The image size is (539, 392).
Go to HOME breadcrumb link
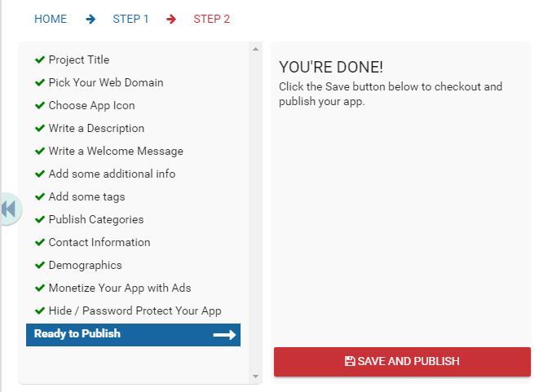click(x=51, y=19)
